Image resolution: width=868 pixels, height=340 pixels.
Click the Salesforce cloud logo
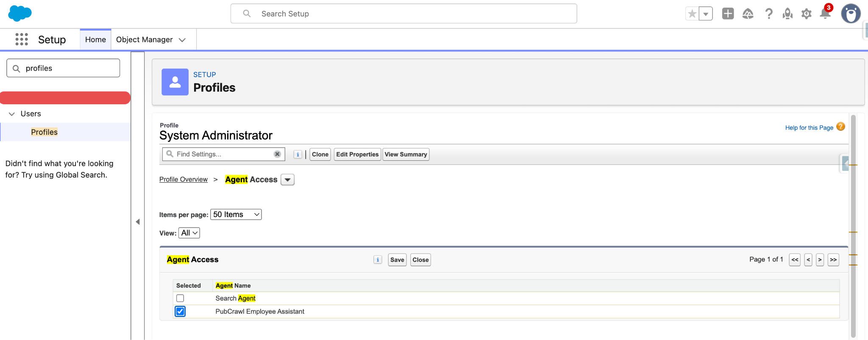point(20,14)
